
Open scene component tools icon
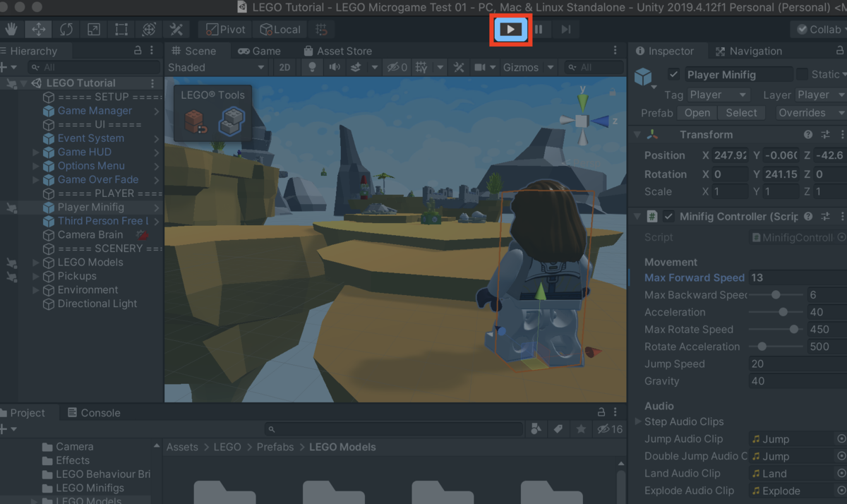[x=459, y=68]
